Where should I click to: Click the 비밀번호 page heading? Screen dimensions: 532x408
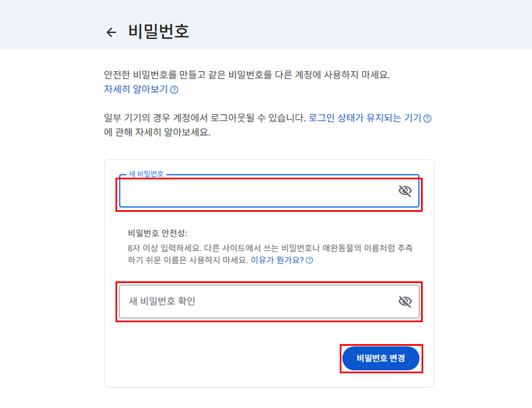(x=159, y=31)
